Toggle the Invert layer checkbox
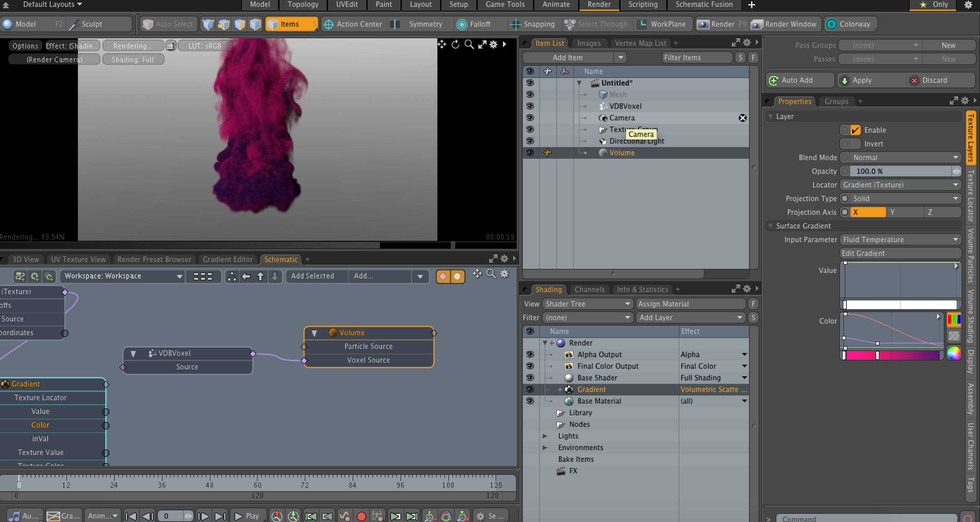 coord(855,144)
